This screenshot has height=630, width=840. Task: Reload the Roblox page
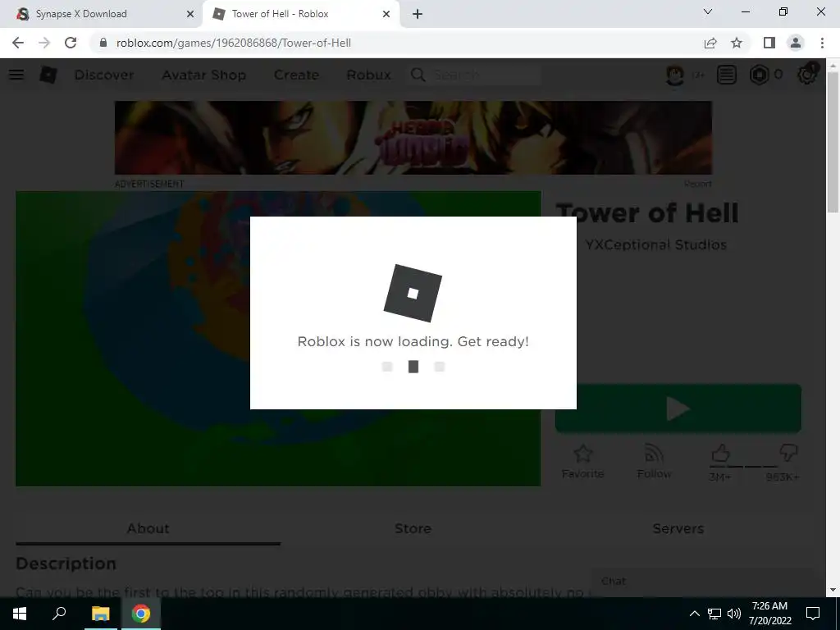(71, 43)
